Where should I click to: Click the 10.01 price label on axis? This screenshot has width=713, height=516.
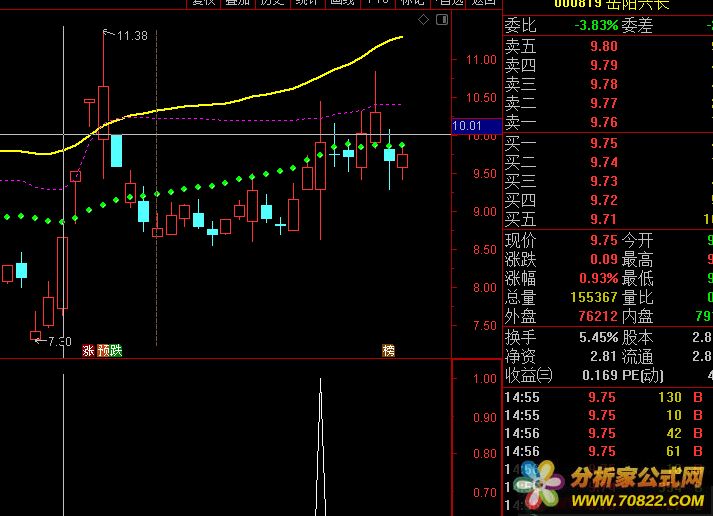467,127
